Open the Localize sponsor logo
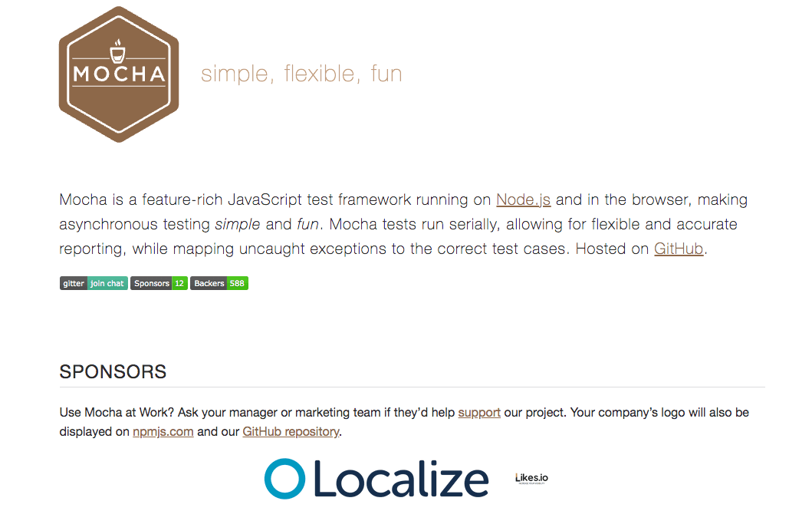This screenshot has height=511, width=812. tap(376, 478)
